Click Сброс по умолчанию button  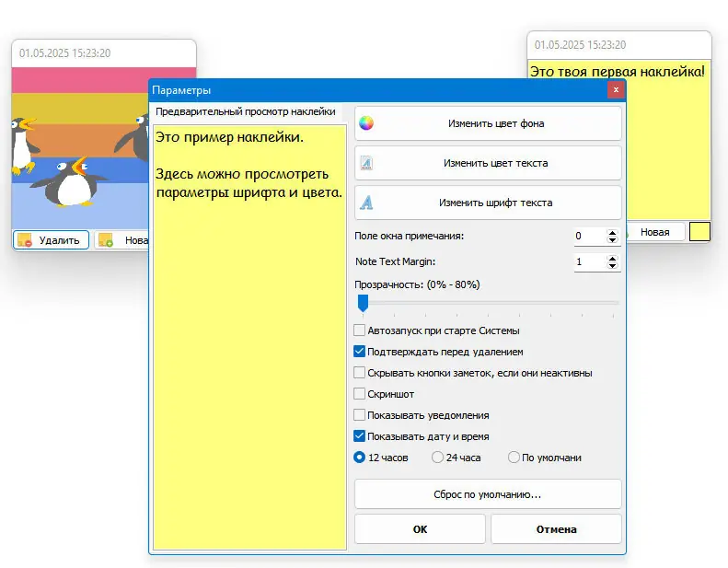[488, 494]
